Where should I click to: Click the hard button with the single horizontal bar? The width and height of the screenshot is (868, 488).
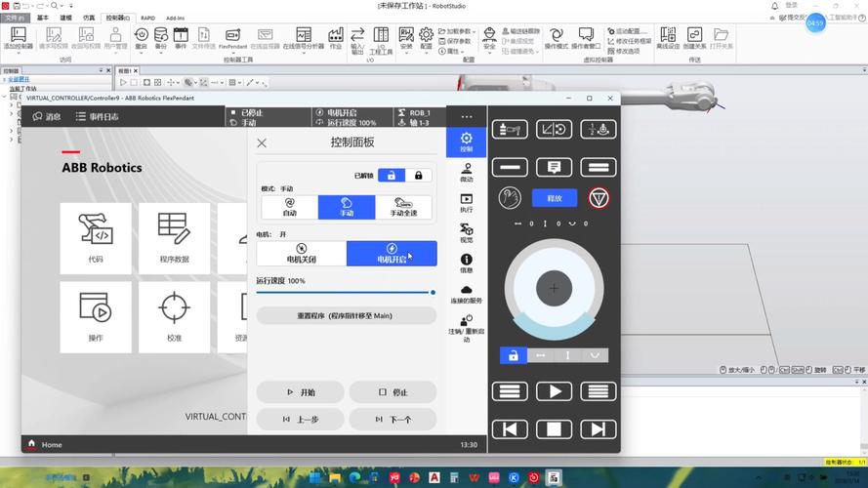point(510,167)
